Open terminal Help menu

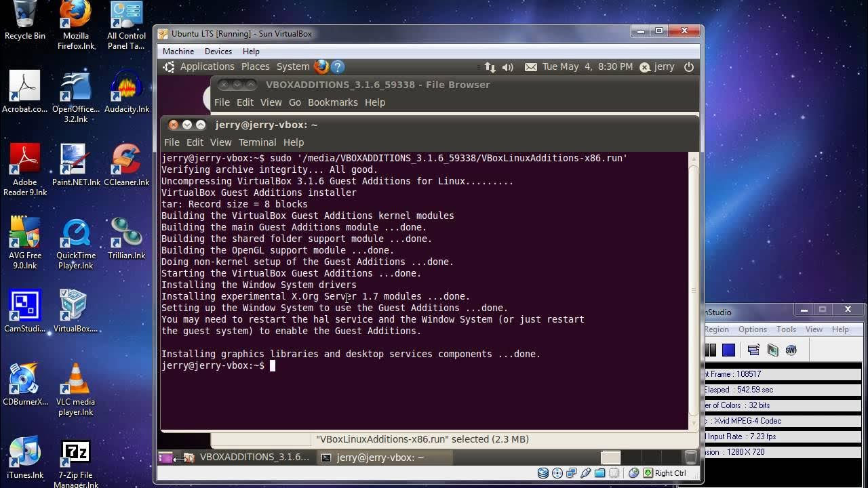(294, 142)
